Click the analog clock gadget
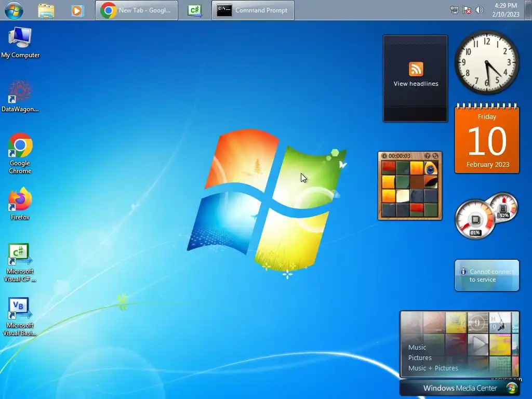 [486, 62]
